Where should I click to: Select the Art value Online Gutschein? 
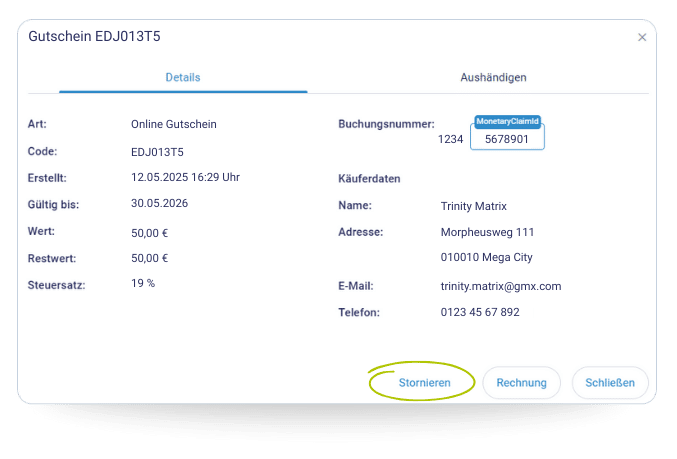point(173,124)
